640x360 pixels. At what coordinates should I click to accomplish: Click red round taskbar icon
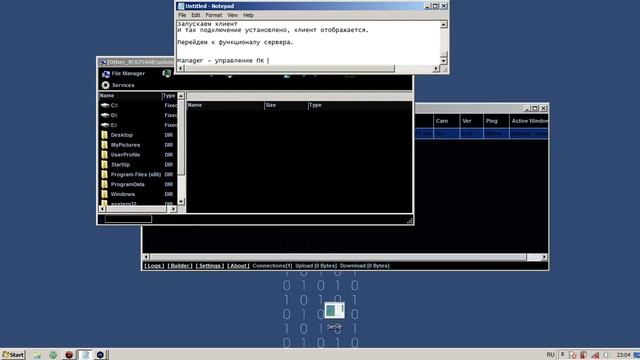69,355
